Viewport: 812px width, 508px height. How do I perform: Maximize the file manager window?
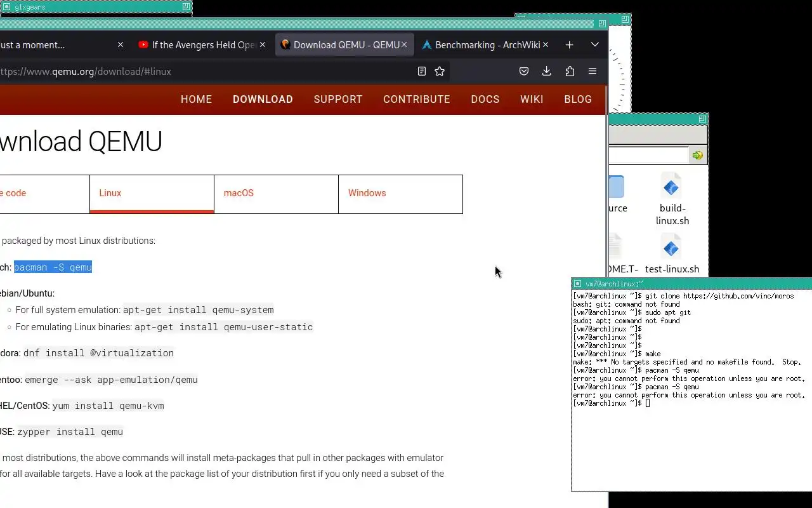point(702,119)
